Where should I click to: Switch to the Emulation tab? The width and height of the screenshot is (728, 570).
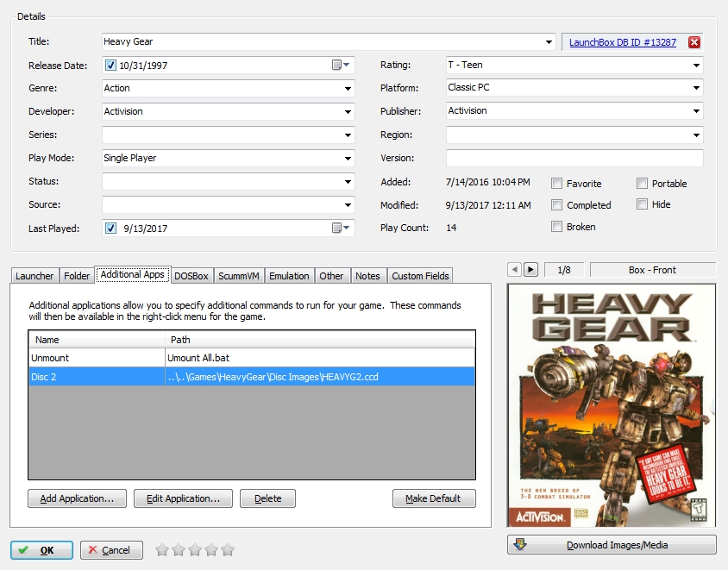click(289, 276)
